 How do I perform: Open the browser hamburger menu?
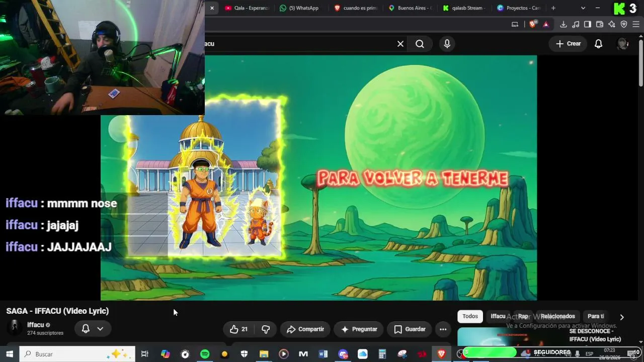[x=636, y=24]
